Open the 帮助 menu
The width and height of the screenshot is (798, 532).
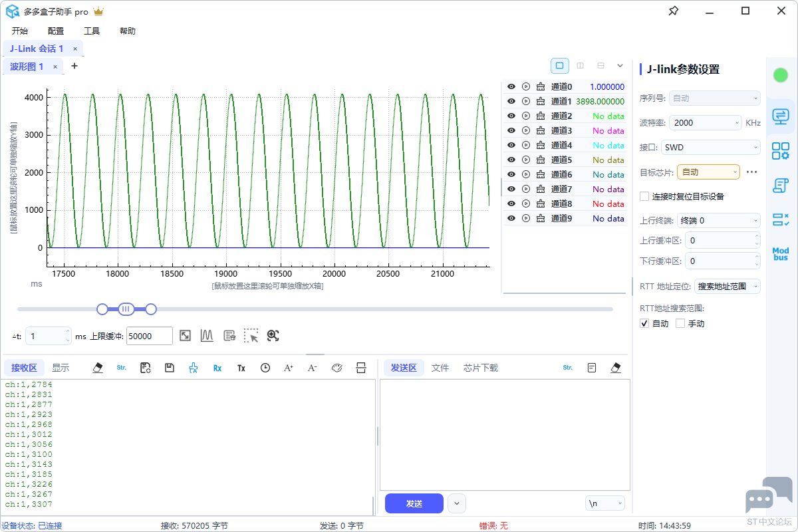click(128, 31)
